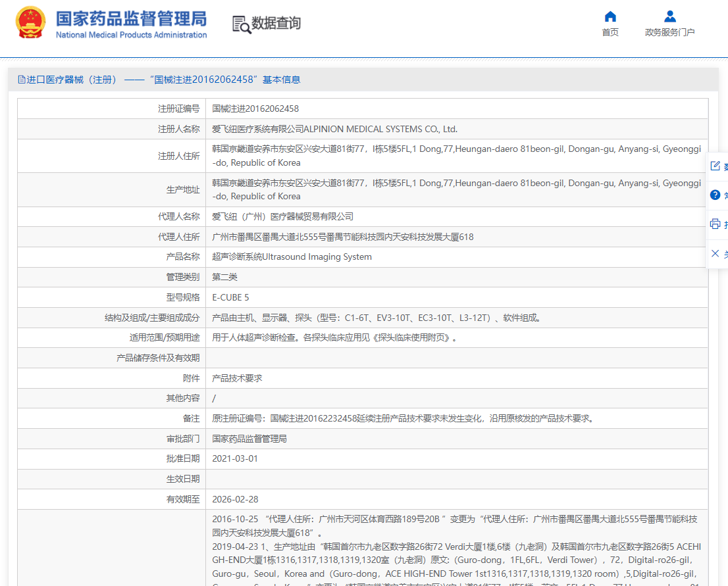This screenshot has width=728, height=586.
Task: Click the printer icon in the side panel
Action: (715, 224)
